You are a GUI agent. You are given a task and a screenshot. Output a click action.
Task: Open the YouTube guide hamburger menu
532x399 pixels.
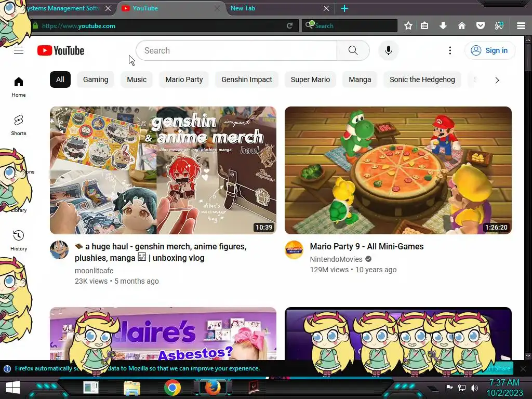(19, 50)
